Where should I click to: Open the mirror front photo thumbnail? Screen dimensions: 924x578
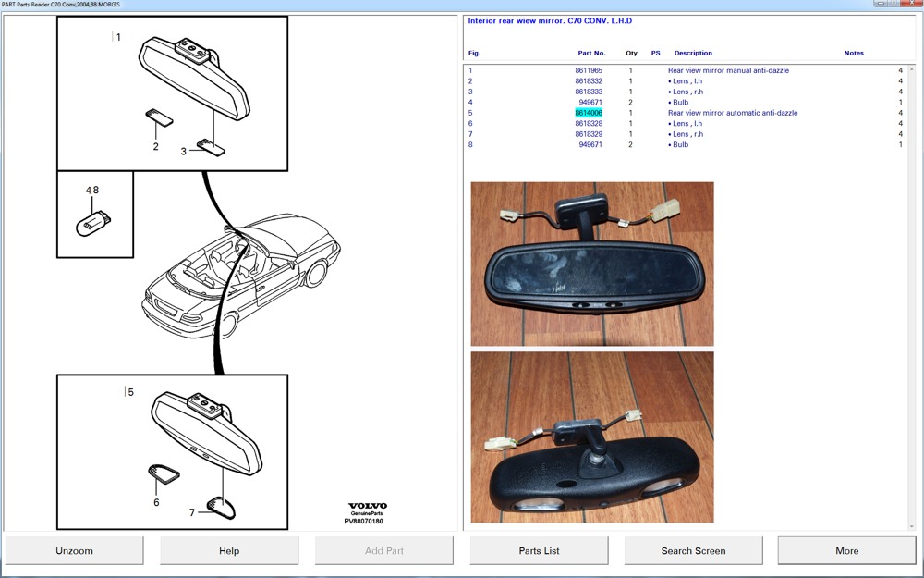[x=592, y=264]
